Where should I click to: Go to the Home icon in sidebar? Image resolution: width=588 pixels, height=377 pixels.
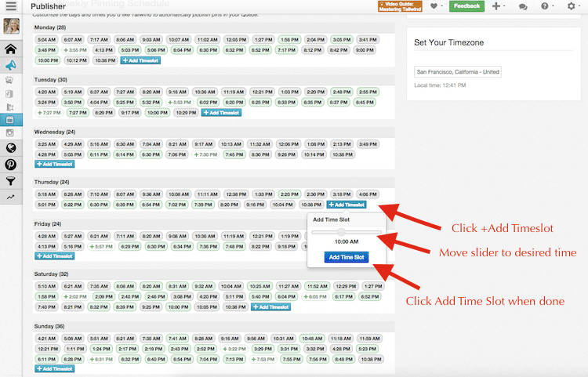click(x=11, y=49)
